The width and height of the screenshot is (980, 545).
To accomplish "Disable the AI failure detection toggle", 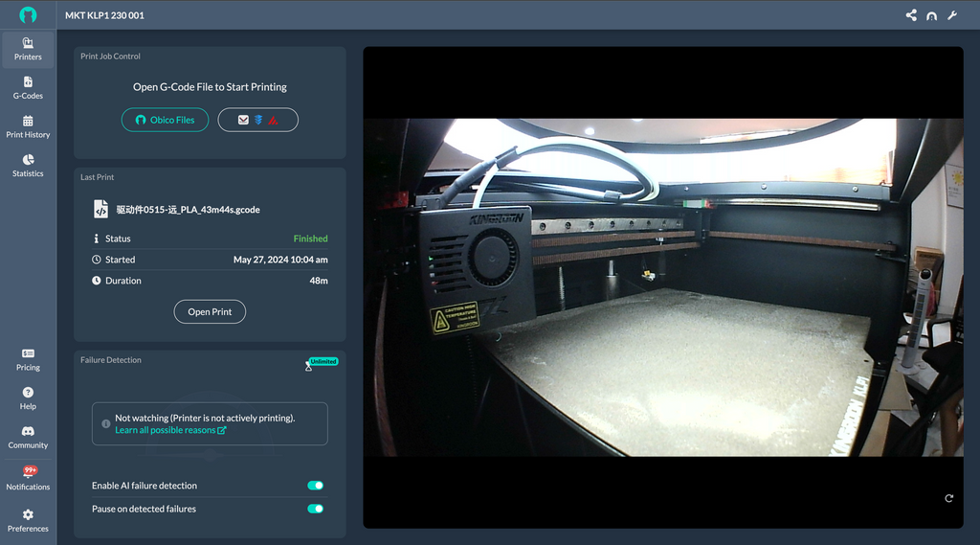I will pyautogui.click(x=315, y=486).
